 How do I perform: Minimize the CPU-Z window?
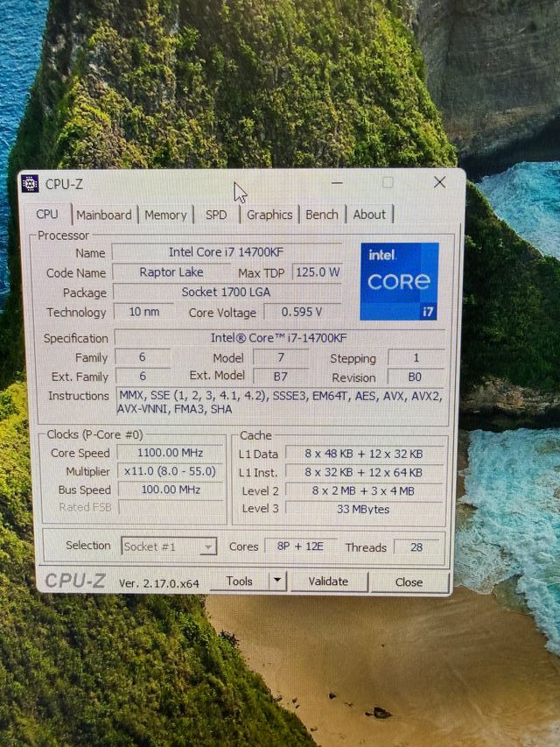point(337,182)
